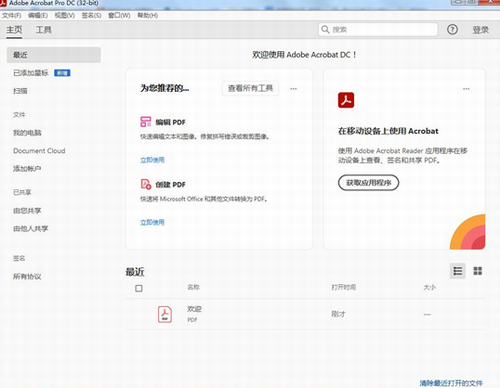
Task: Click the 刚才 opened-time cell
Action: 338,314
